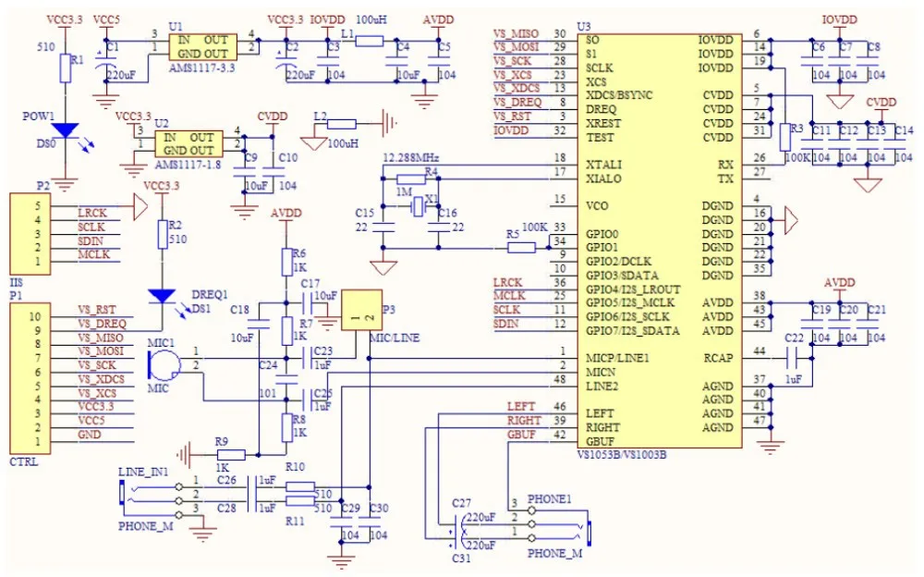Select the GPIO4/I2S_LROUT pin label
Screen dimensions: 924x577
click(633, 289)
